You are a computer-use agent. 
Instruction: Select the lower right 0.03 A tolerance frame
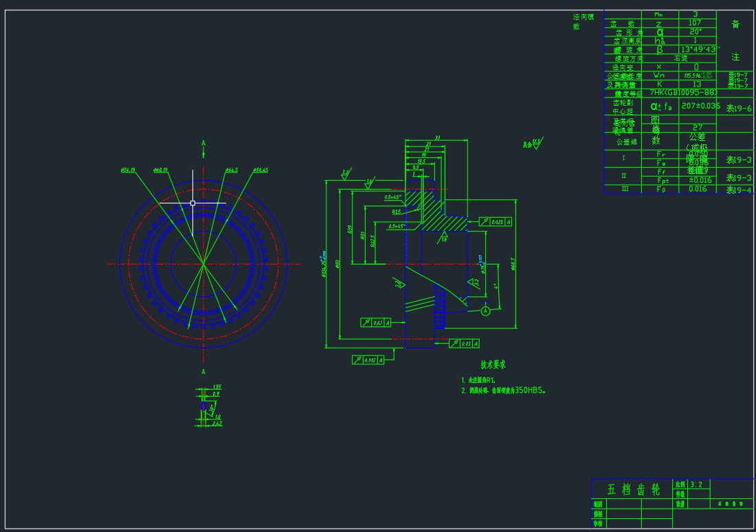tap(464, 344)
